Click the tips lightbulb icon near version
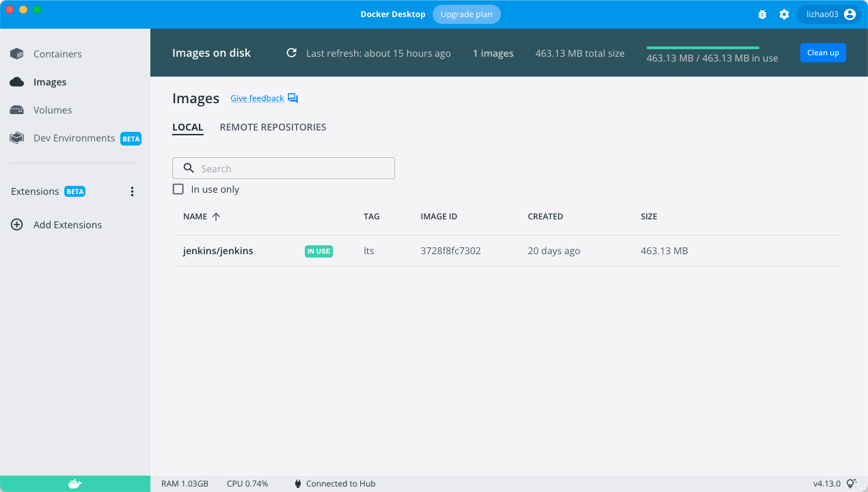Screen dimensions: 868x492 pyautogui.click(x=852, y=483)
